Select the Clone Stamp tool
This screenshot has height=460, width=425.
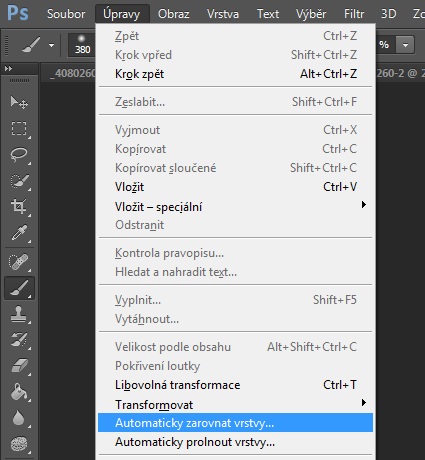coord(19,314)
